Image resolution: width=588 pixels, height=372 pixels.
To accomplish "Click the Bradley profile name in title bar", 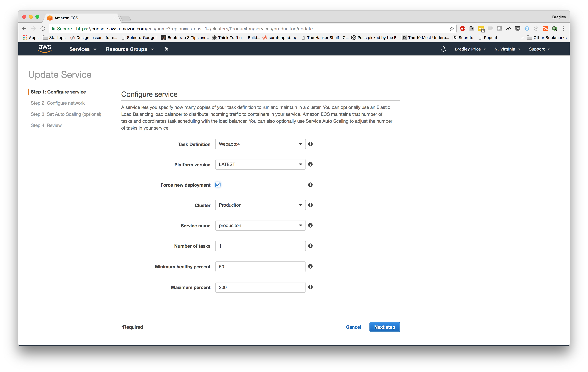I will point(559,17).
